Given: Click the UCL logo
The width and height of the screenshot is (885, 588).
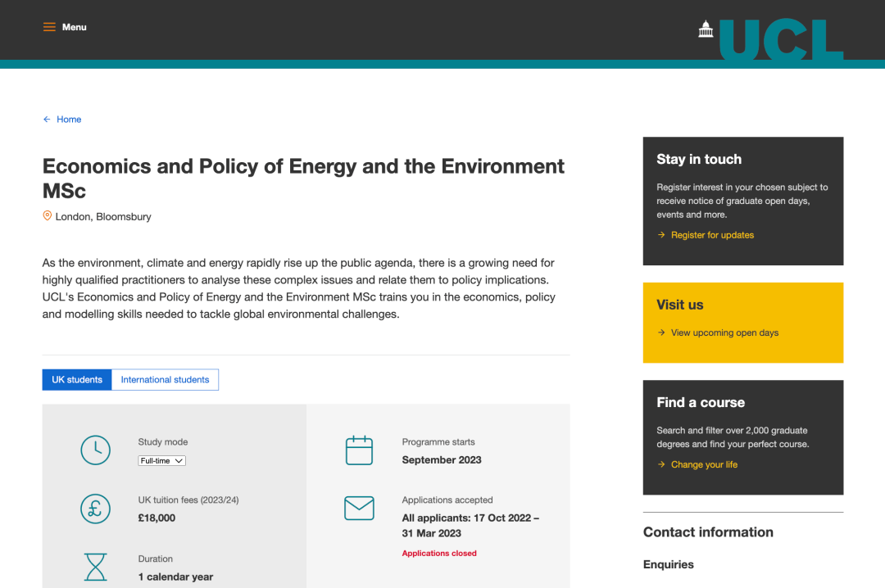Looking at the screenshot, I should click(x=781, y=39).
